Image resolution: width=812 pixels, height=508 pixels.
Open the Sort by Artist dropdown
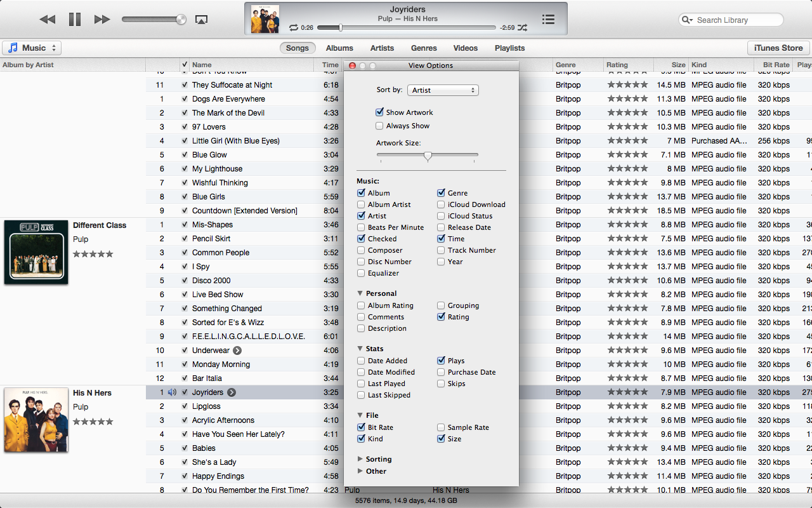click(x=443, y=90)
